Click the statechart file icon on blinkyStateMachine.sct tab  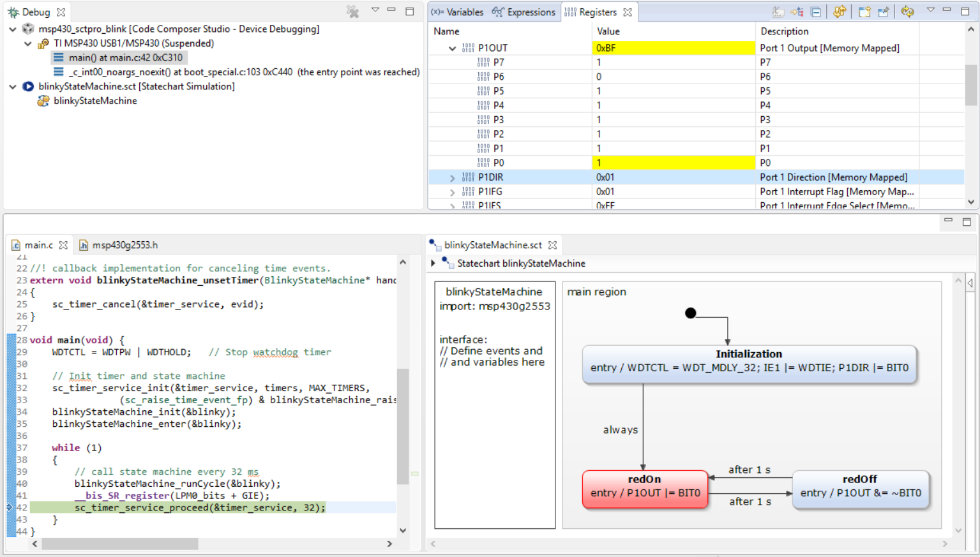(x=437, y=244)
